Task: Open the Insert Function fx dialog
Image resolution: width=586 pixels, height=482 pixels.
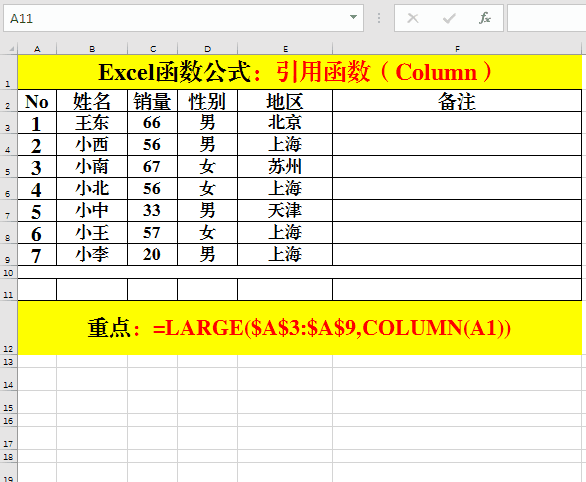Action: pyautogui.click(x=485, y=18)
